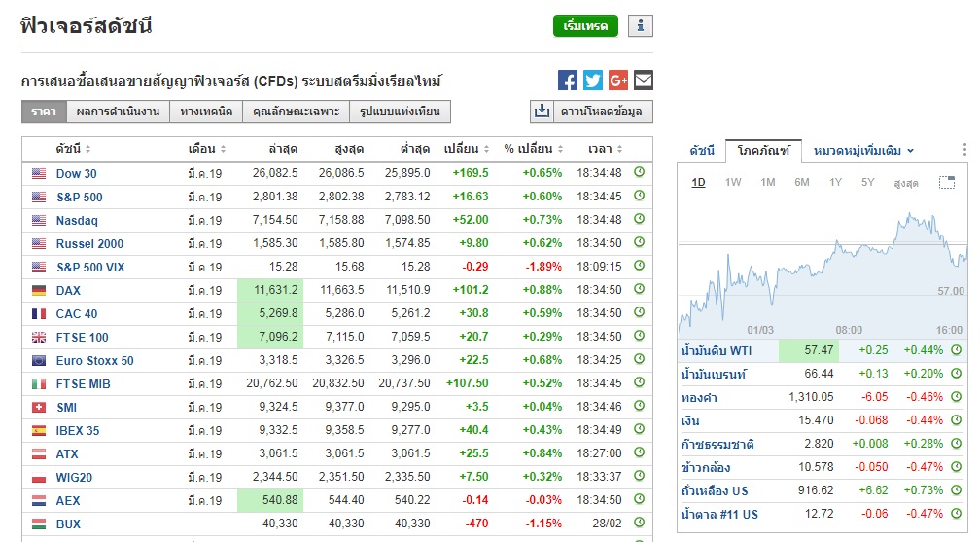Switch to the รูปแบบแท่งเทียน tab

point(400,111)
